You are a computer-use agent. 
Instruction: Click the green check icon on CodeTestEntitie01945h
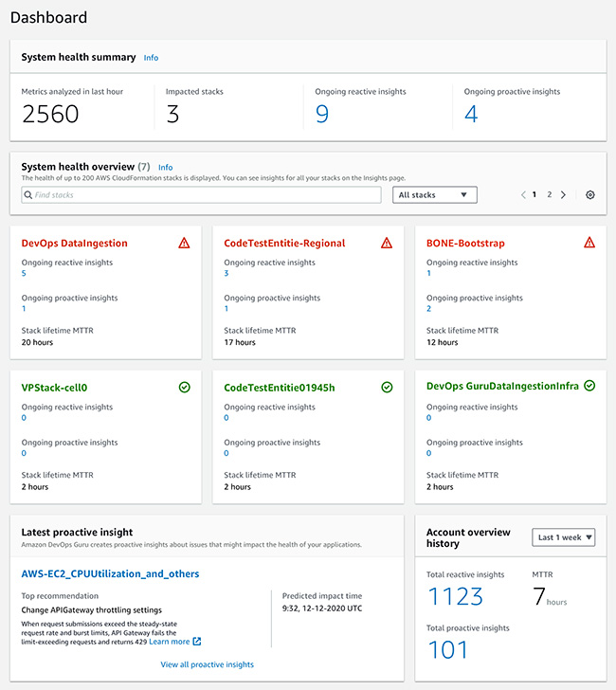tap(387, 388)
